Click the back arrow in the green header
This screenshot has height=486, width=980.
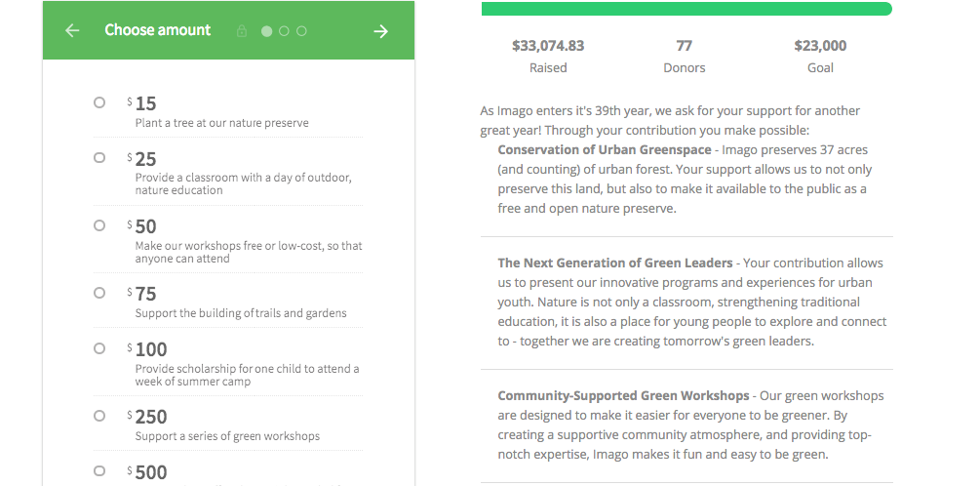(72, 30)
